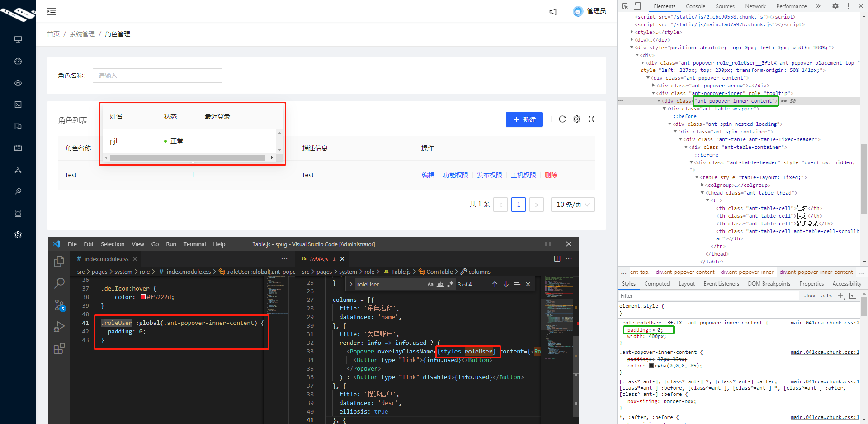Open the monitor magnifier icon in the left sidebar
Screen dimensions: 868x424
click(18, 191)
